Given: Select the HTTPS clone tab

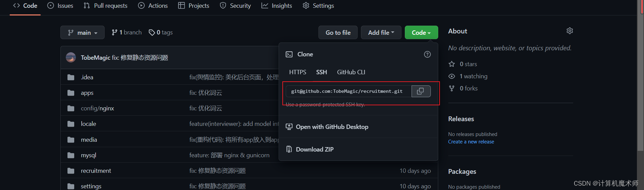Looking at the screenshot, I should pyautogui.click(x=298, y=72).
